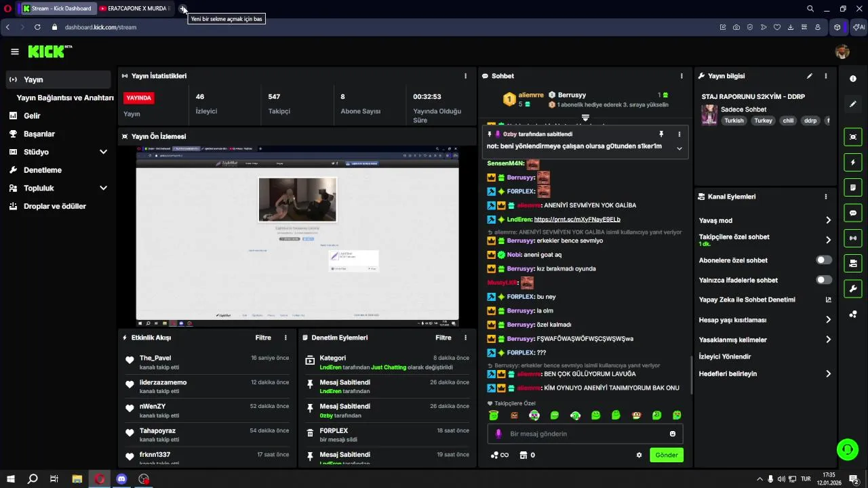The width and height of the screenshot is (868, 488).
Task: Open Discord from the taskbar
Action: point(121,479)
